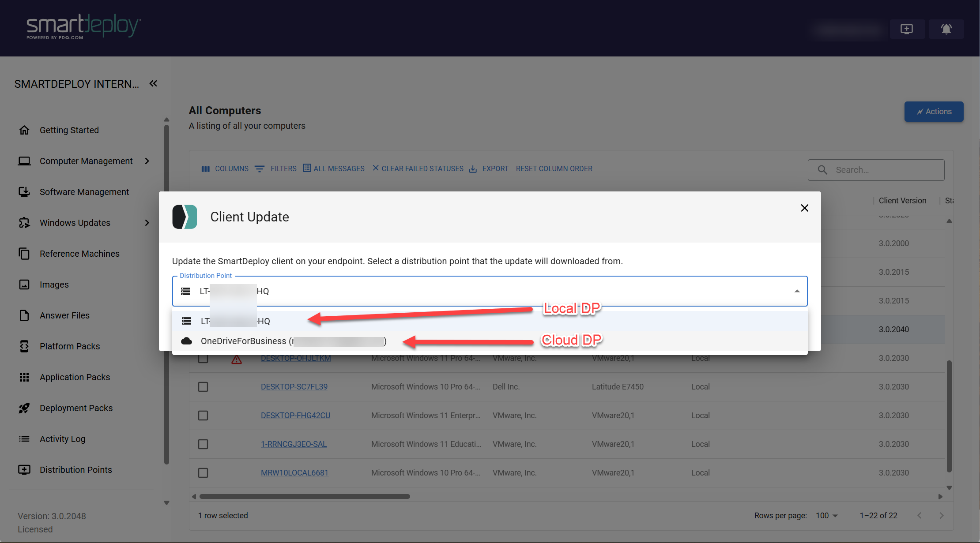This screenshot has height=543, width=980.
Task: Click the add distribution point header icon
Action: point(907,29)
